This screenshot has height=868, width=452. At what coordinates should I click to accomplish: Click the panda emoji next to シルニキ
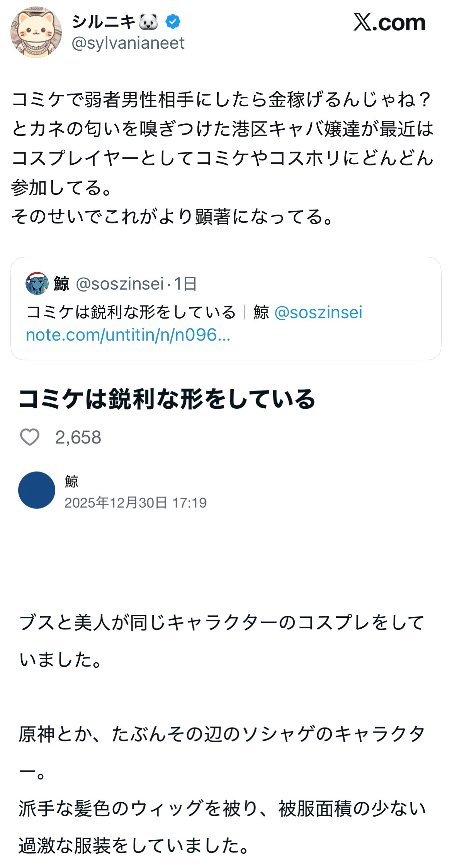tap(149, 22)
